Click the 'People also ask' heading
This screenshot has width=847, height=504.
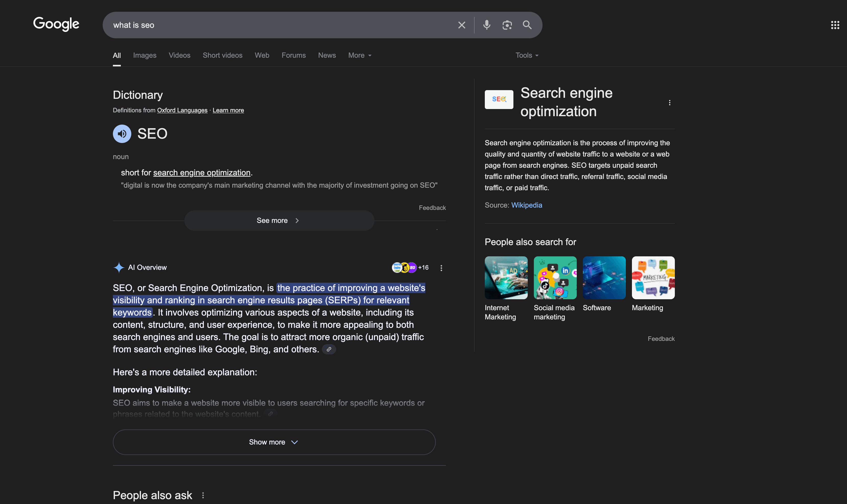152,496
